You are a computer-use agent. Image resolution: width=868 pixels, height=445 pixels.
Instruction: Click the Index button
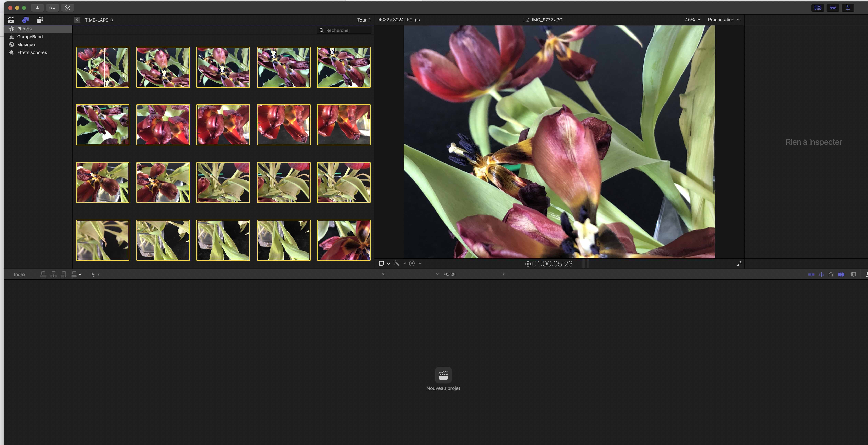point(20,274)
